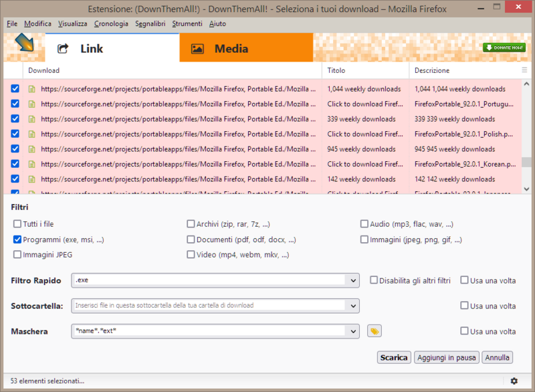The height and width of the screenshot is (392, 535).
Task: Uncheck the 1,044 weekly downloads row
Action: tap(15, 89)
